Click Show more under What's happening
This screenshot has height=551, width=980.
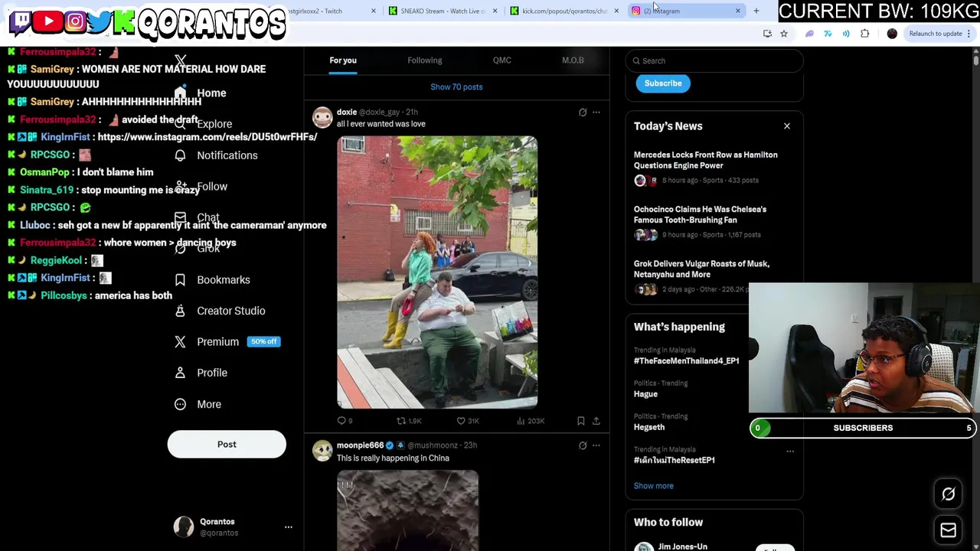[654, 486]
